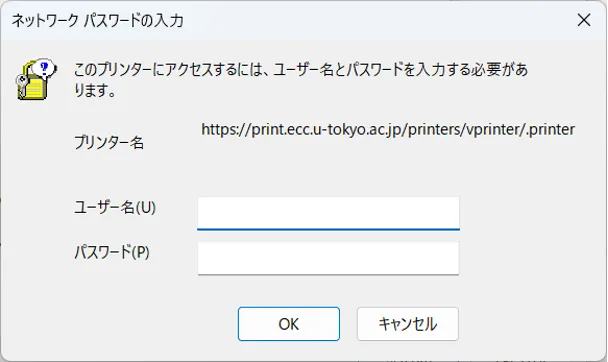Click the word ユーザー名 in the instruction message
608x362 pixels.
coord(303,70)
